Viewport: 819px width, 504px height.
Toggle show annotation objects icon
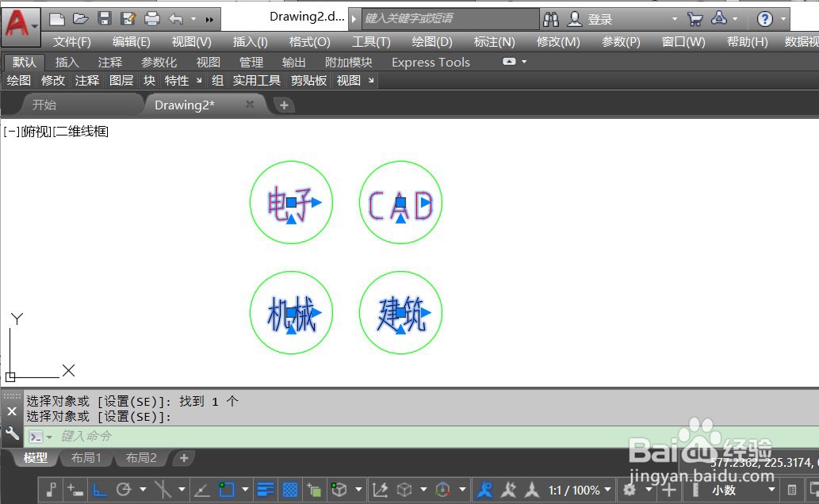(x=484, y=490)
